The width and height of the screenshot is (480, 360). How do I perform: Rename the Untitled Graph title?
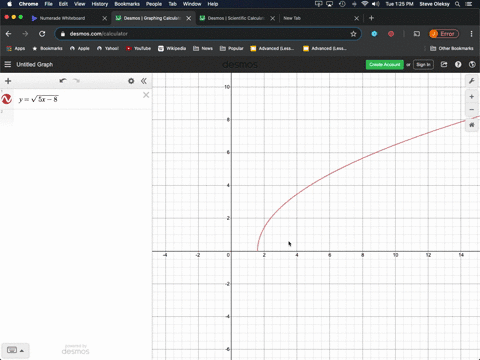(x=35, y=64)
